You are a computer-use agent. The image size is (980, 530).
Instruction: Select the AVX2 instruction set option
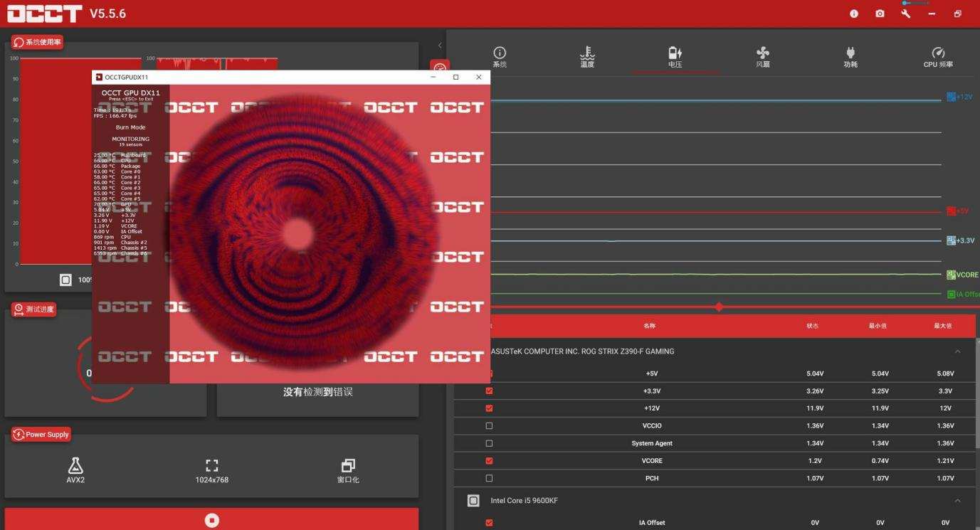[x=75, y=470]
